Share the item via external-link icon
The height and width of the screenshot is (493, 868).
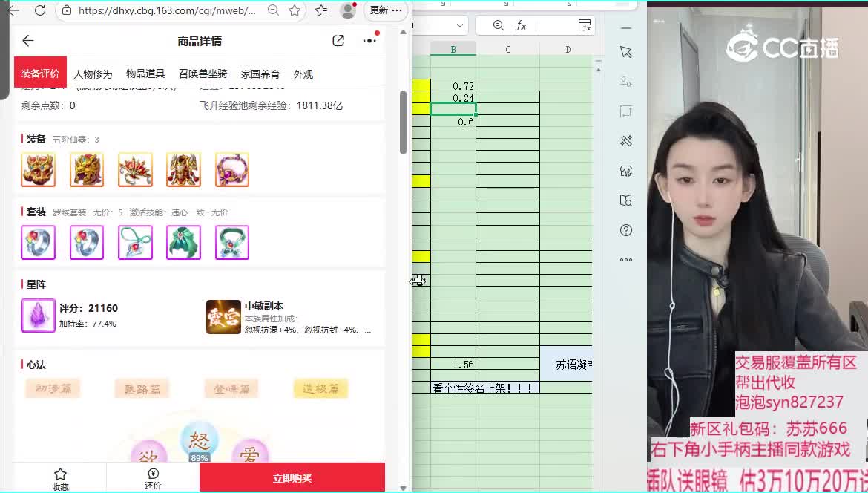tap(338, 40)
